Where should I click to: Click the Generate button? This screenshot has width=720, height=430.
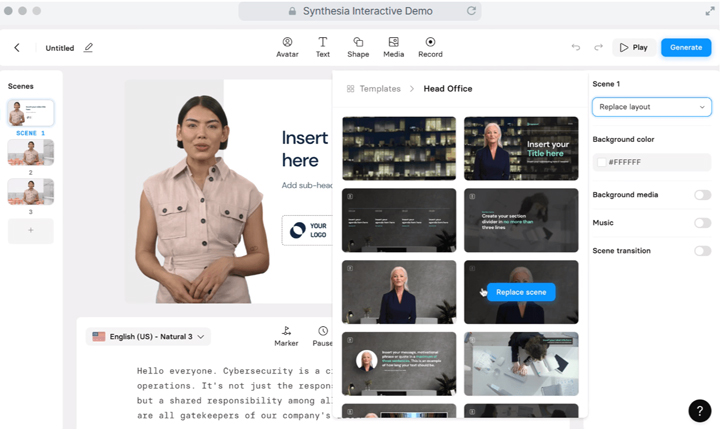(x=686, y=47)
